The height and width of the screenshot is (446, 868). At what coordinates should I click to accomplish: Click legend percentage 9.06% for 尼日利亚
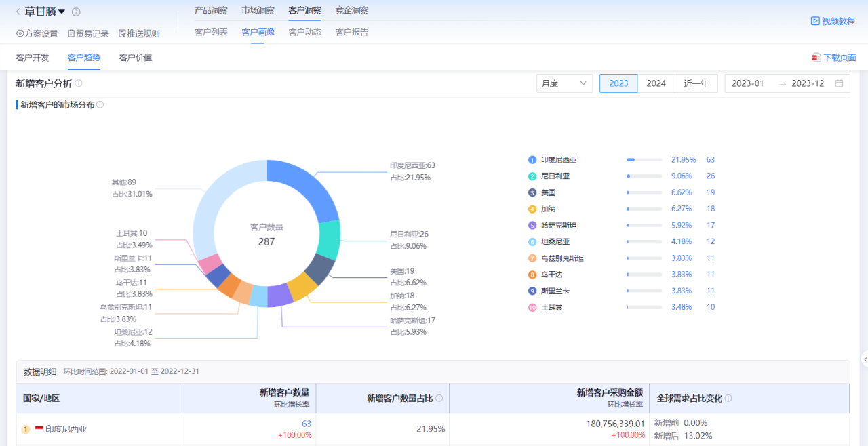pyautogui.click(x=682, y=176)
